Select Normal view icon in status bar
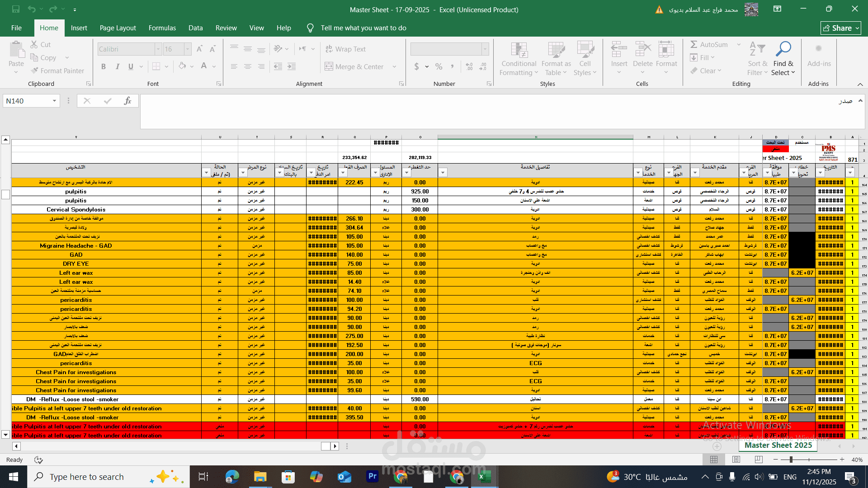 pos(714,460)
